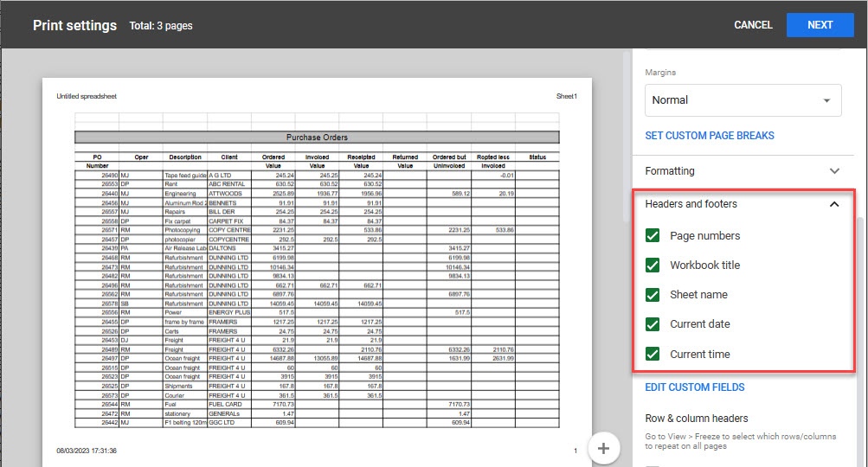Image resolution: width=868 pixels, height=467 pixels.
Task: Click Sheet1 label in page preview
Action: pos(566,96)
